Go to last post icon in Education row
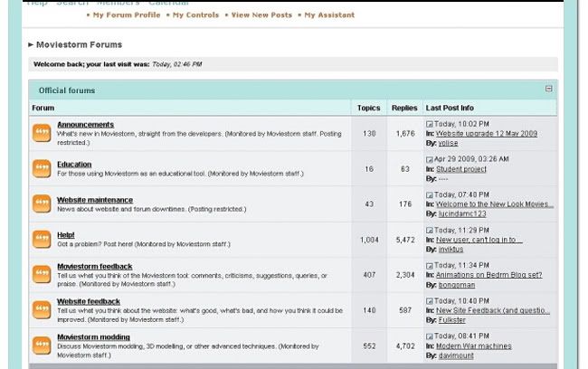Screen dimensions: 588x369 [x=430, y=159]
